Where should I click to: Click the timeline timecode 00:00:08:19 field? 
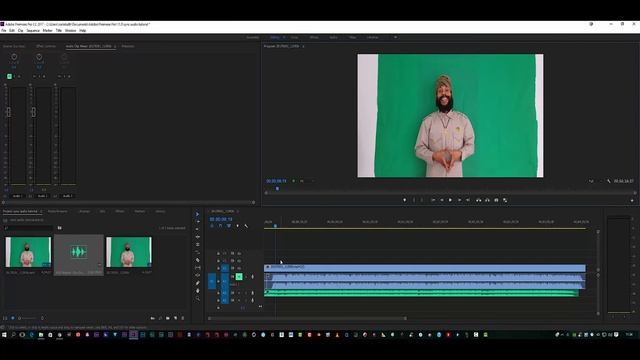click(x=221, y=219)
